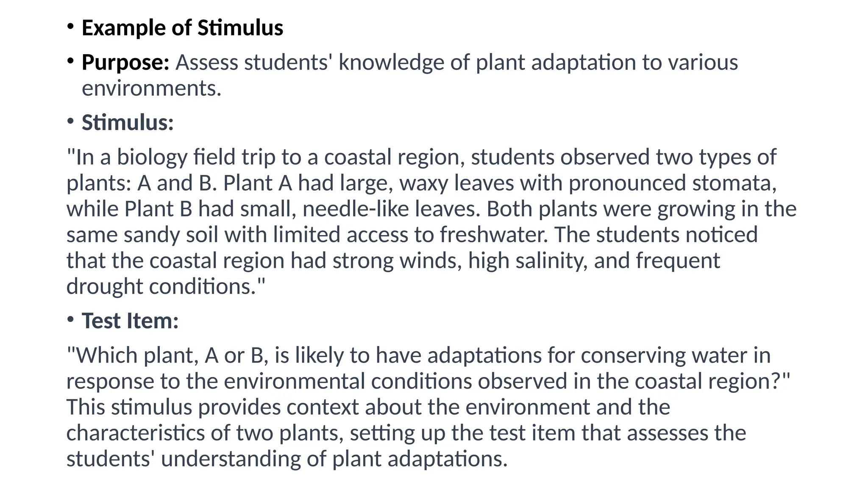Image resolution: width=868 pixels, height=488 pixels.
Task: Click the phrase 'This stimulus provides context'
Action: pos(213,408)
